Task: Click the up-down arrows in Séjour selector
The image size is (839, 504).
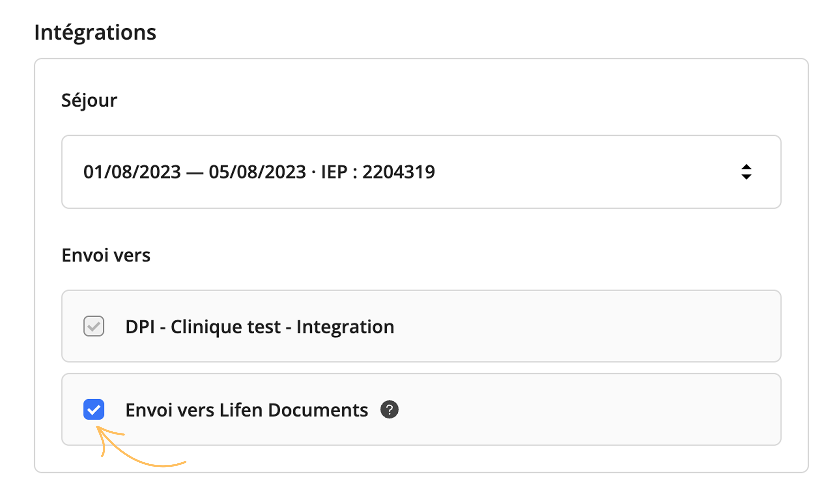Action: [746, 172]
